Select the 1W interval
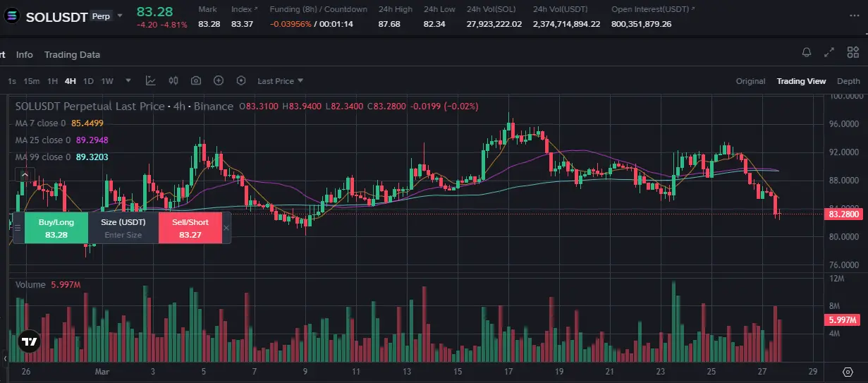This screenshot has height=383, width=868. point(107,81)
